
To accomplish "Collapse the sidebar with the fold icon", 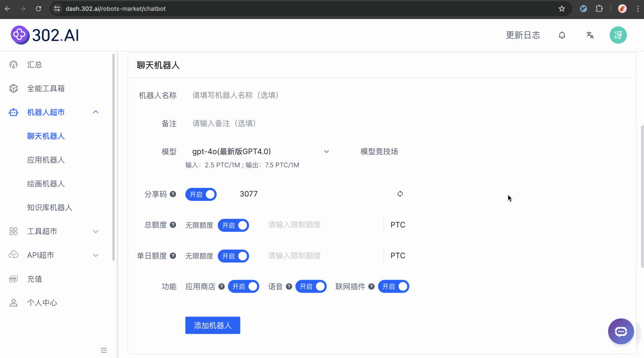I will pos(104,350).
